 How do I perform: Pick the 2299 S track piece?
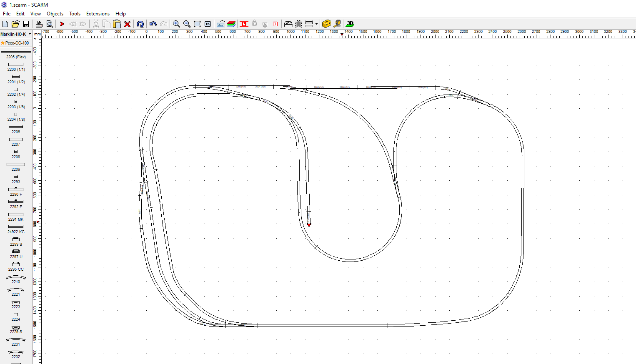(x=16, y=242)
